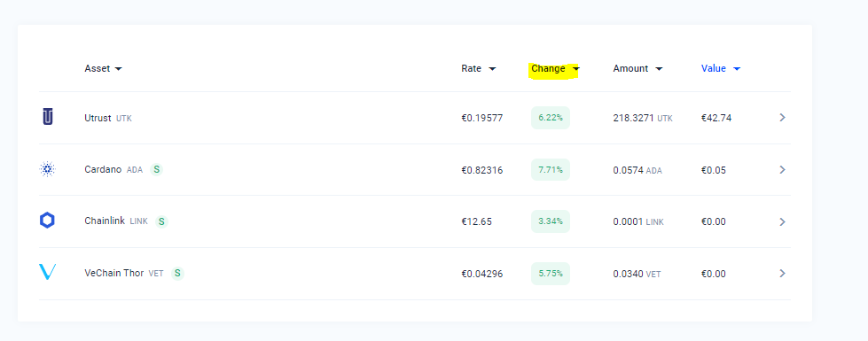The height and width of the screenshot is (341, 868).
Task: Sort by the highlighted Change column
Action: [555, 68]
